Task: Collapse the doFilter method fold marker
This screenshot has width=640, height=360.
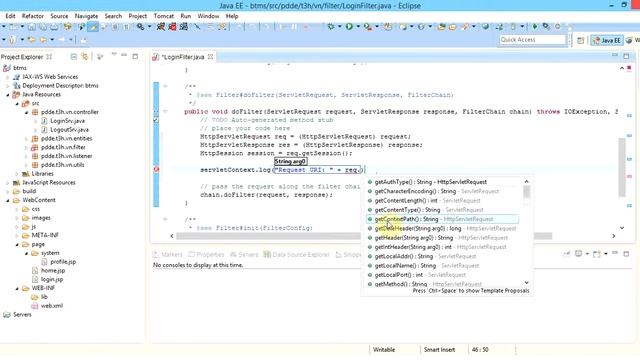Action: pos(165,111)
